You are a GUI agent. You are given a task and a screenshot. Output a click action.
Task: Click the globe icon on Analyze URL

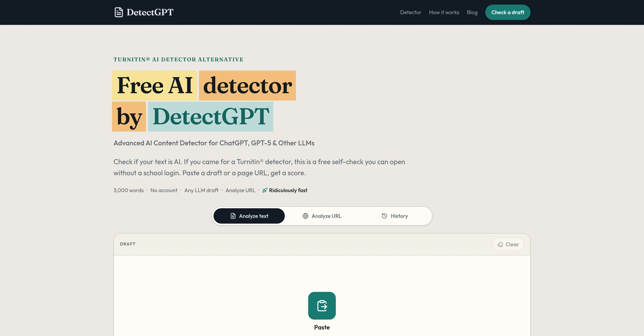[x=305, y=216]
